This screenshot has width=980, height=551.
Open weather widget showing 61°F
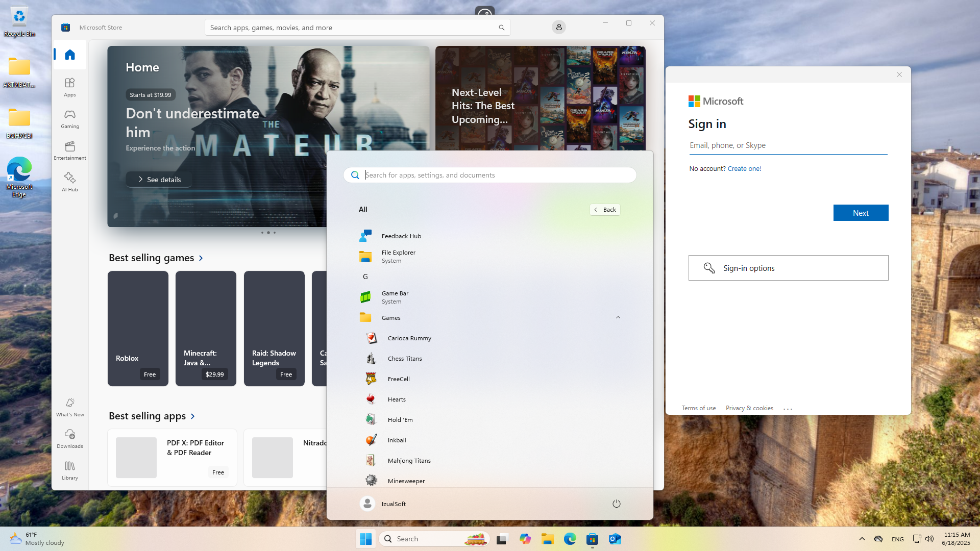coord(37,539)
